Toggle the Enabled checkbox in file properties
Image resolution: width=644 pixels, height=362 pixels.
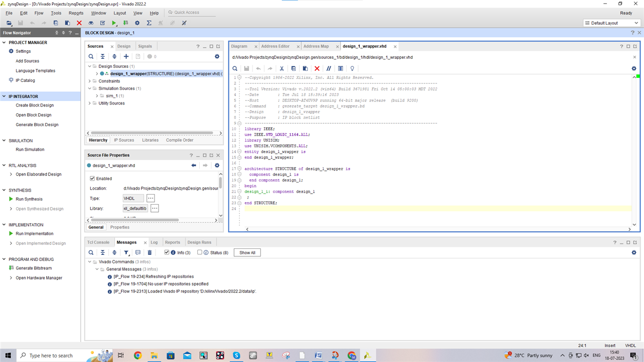[x=93, y=178]
